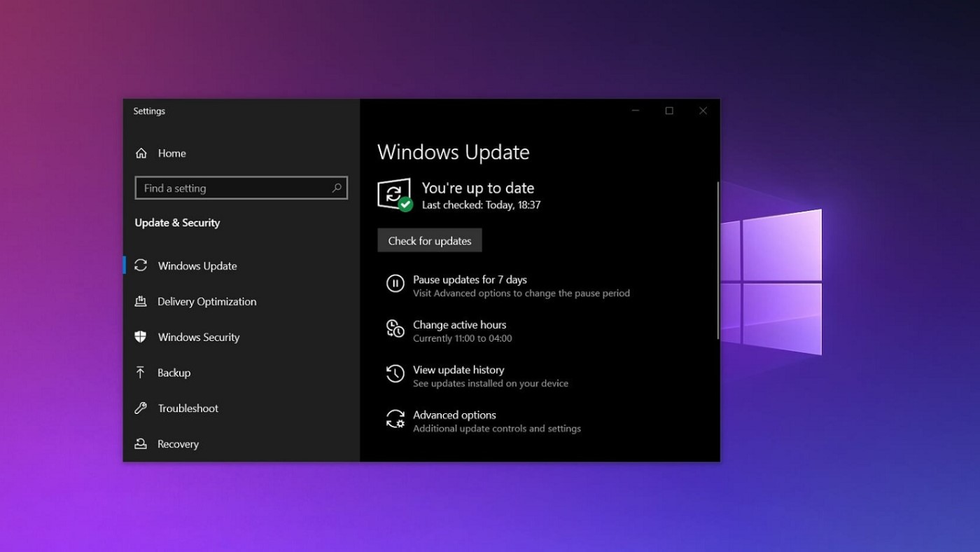Click the Check for updates button
Image resolution: width=980 pixels, height=552 pixels.
430,240
